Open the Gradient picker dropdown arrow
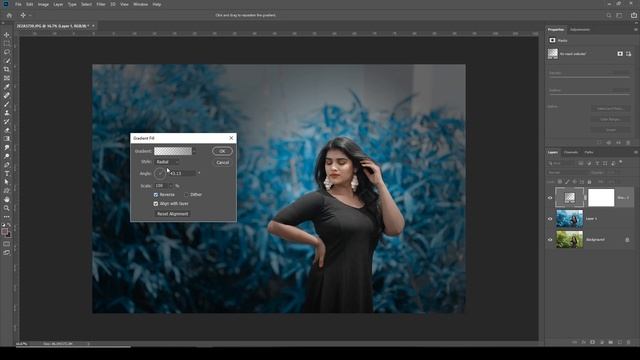Screen dimensions: 640x360 tap(194, 151)
